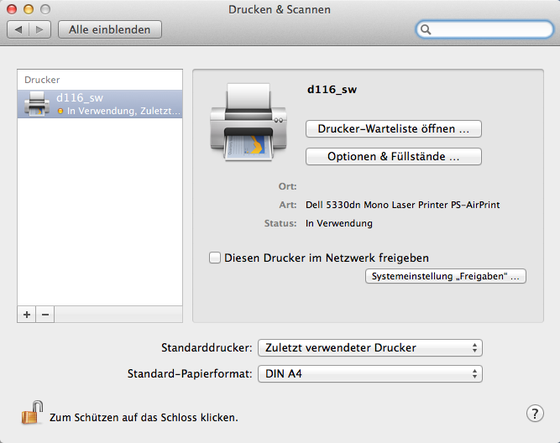Click the large printer image in details pane
This screenshot has height=443, width=560.
(x=249, y=122)
